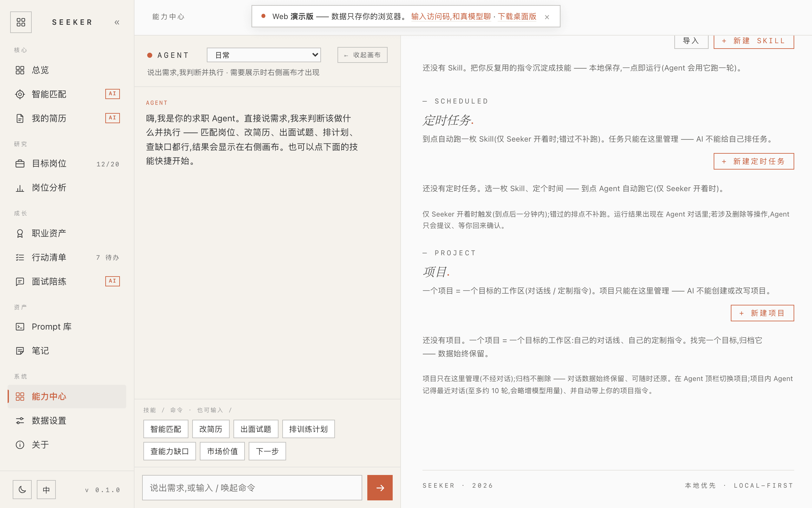Run the 市场价值 skill chip

pos(222,451)
